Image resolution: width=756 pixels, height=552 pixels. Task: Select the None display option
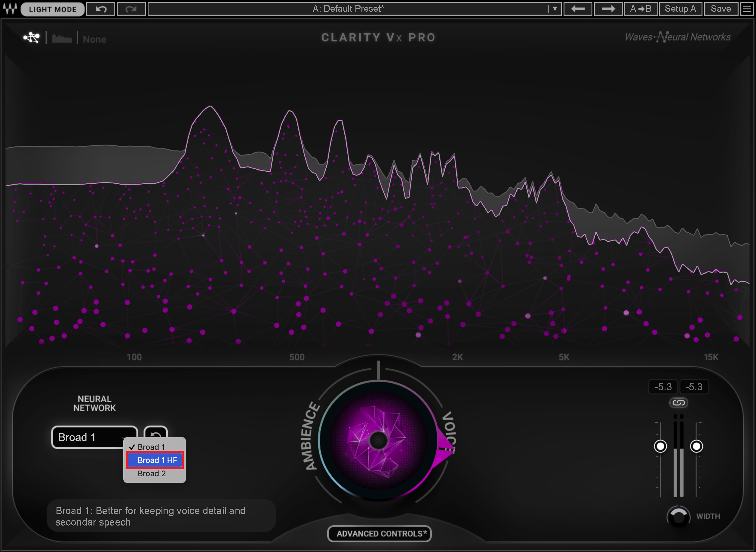point(95,39)
